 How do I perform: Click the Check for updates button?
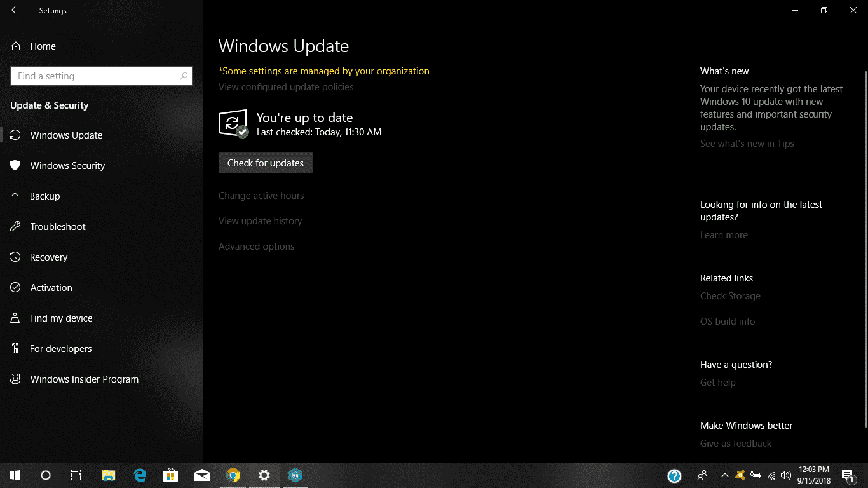pos(266,163)
